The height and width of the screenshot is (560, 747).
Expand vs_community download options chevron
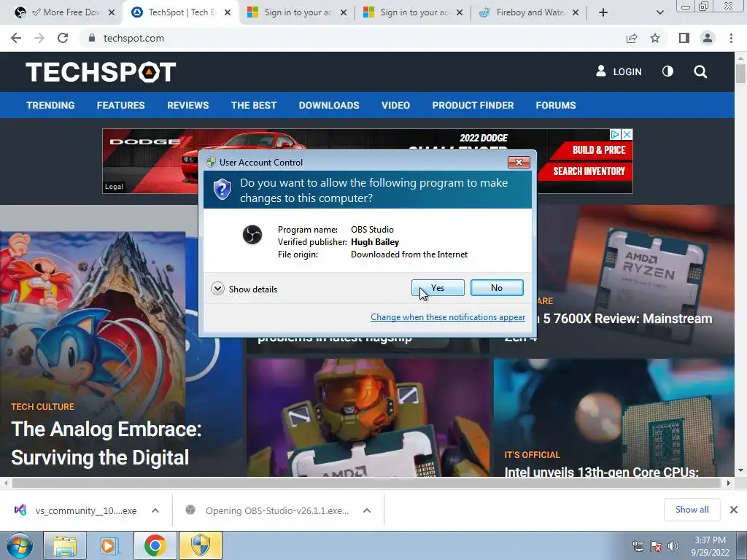tap(155, 510)
